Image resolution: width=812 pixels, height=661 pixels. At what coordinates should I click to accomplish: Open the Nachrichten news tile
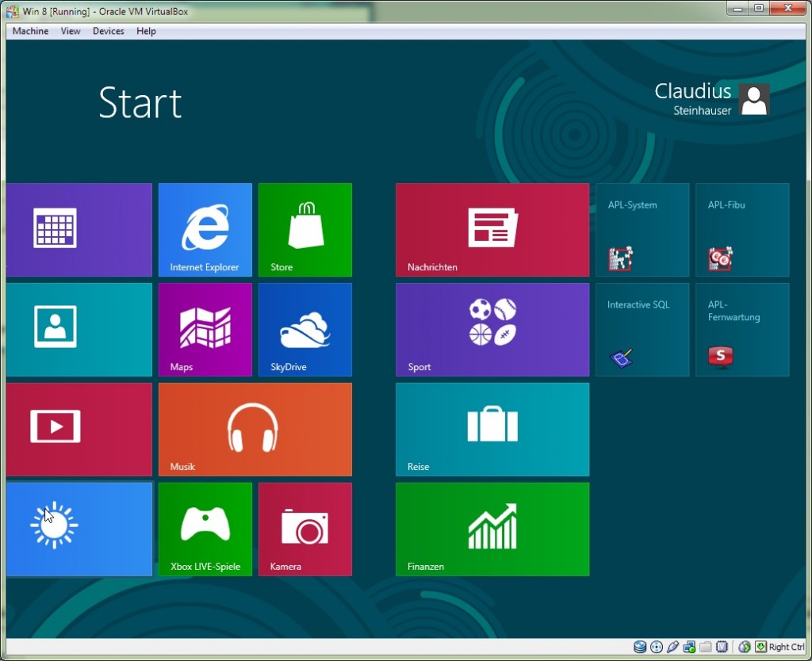492,229
